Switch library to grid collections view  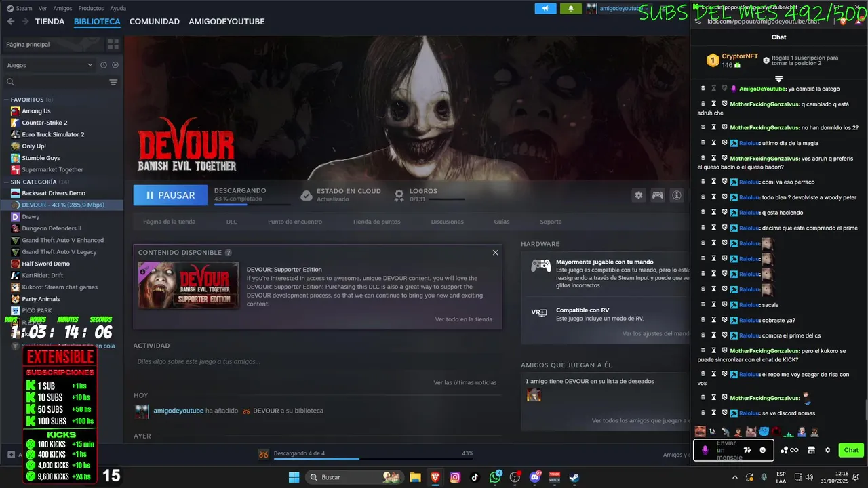coord(113,44)
